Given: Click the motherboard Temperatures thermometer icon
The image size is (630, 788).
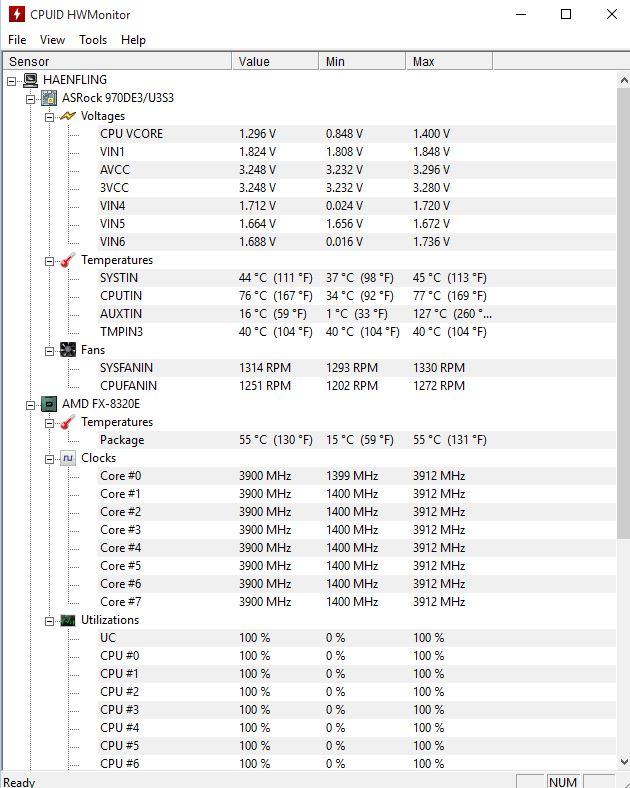Looking at the screenshot, I should [x=68, y=260].
